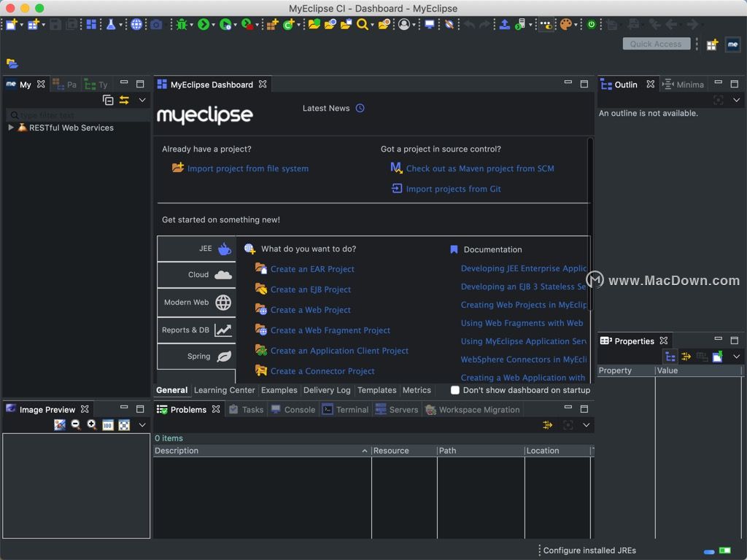Click Run with red toolbox icon

247,24
